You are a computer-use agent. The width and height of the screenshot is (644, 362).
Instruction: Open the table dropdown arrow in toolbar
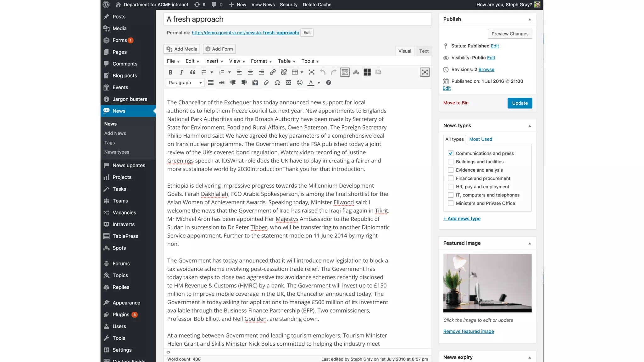click(302, 72)
